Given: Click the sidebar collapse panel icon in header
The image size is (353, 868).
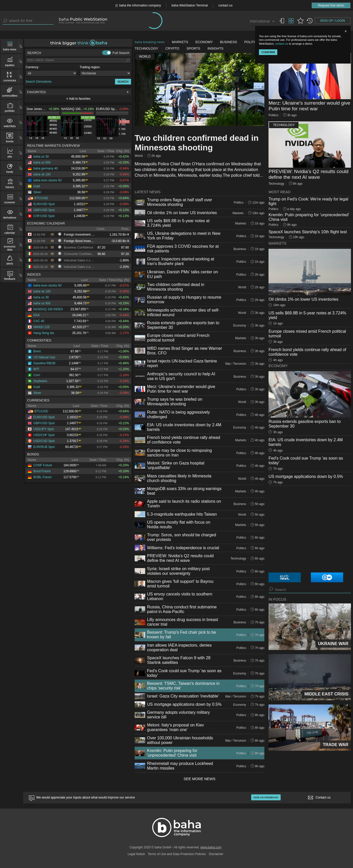Looking at the screenshot, I should 282,21.
